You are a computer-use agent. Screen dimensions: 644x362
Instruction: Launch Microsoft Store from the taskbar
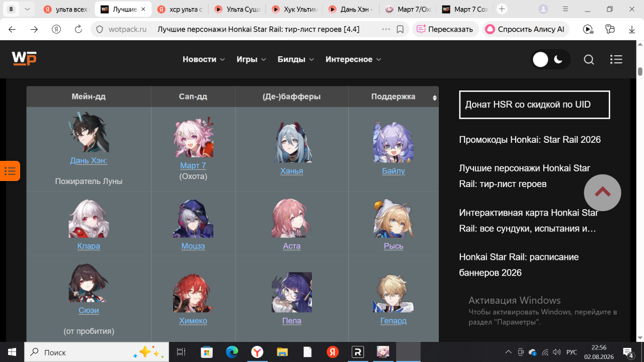click(x=207, y=352)
